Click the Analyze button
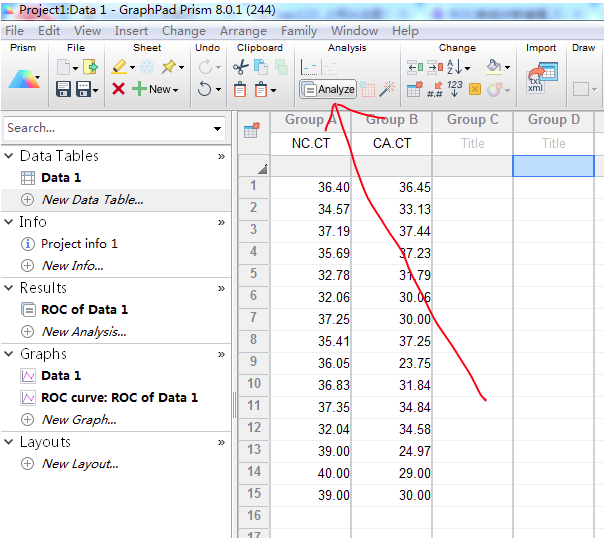 [x=328, y=89]
